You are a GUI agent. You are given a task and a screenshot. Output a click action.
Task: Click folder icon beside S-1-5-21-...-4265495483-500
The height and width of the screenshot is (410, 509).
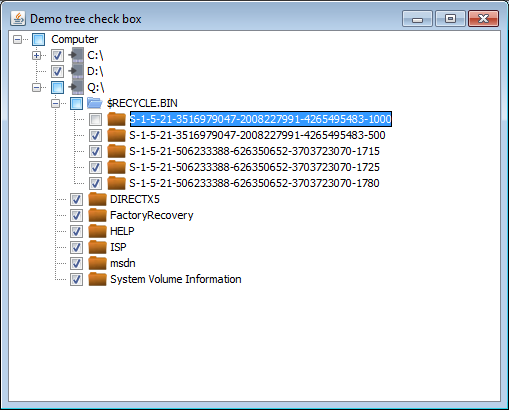coord(116,135)
